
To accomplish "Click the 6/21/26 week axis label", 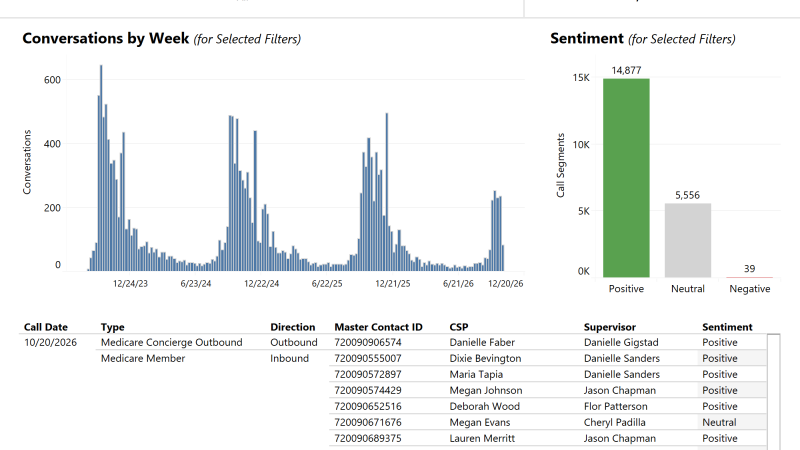I will [x=458, y=284].
